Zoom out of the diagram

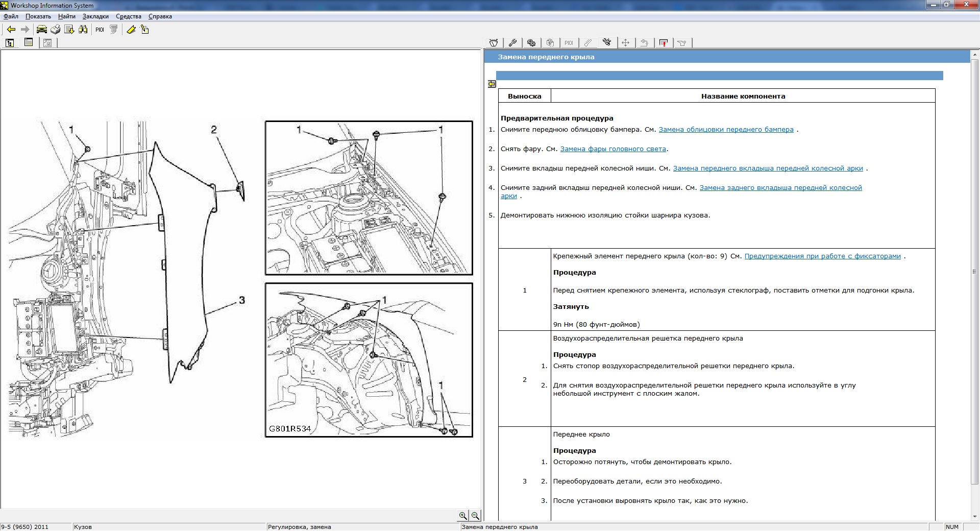pos(475,516)
